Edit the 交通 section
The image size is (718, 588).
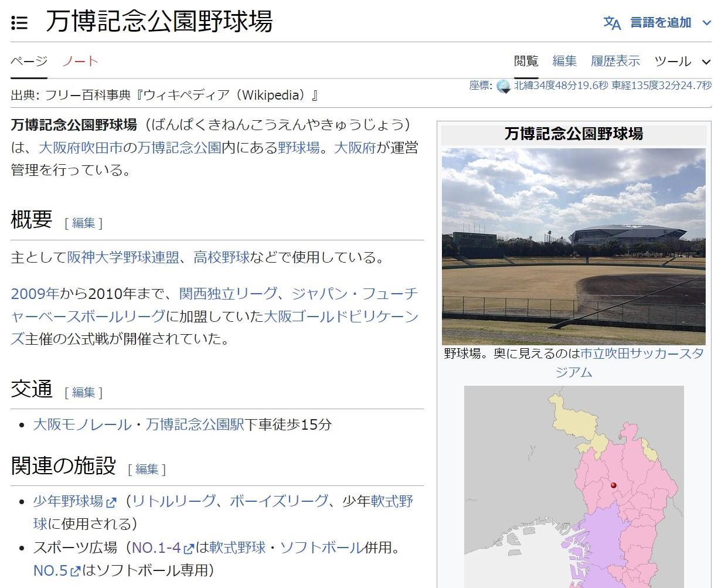(84, 392)
